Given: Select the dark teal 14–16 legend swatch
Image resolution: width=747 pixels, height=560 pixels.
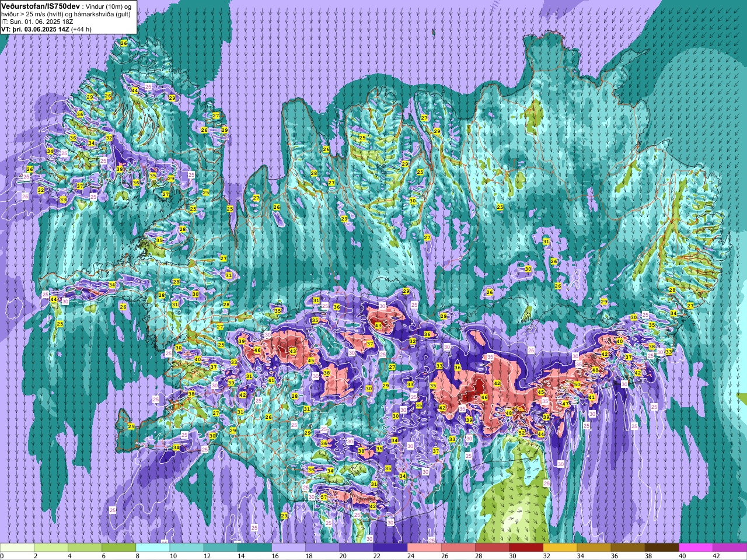Looking at the screenshot, I should [x=254, y=548].
